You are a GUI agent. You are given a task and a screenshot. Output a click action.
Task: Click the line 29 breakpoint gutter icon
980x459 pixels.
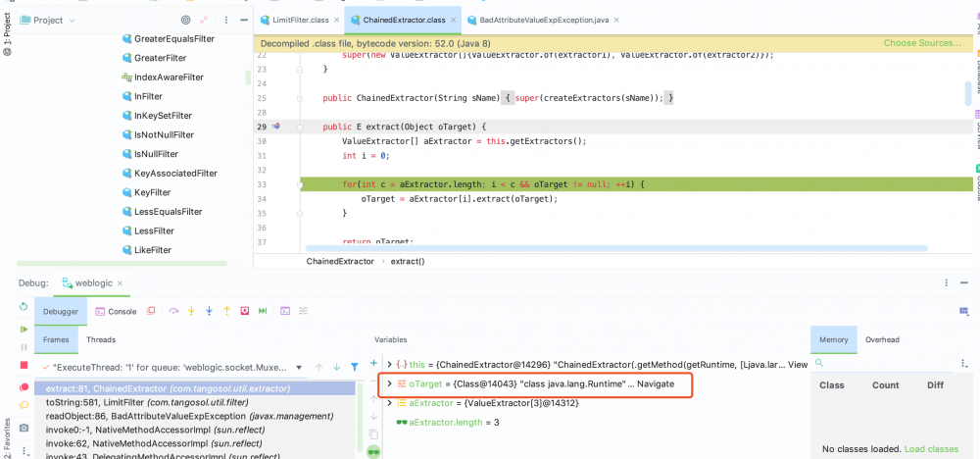(x=275, y=127)
